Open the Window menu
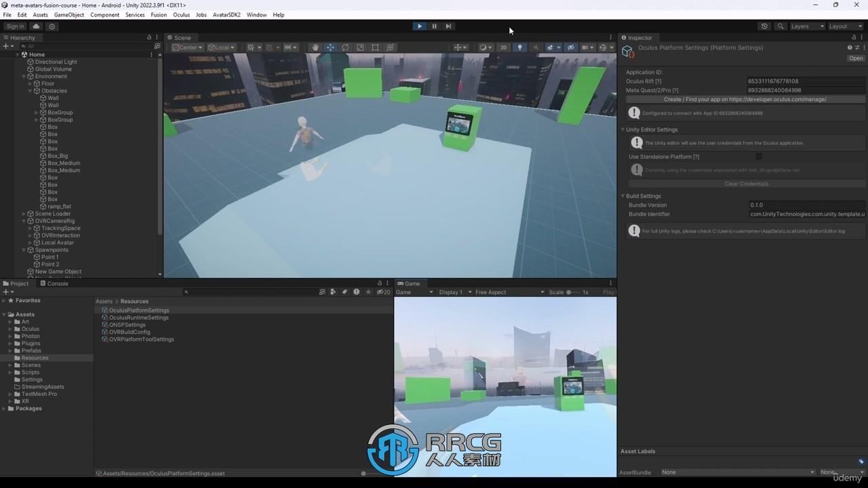 coord(256,14)
